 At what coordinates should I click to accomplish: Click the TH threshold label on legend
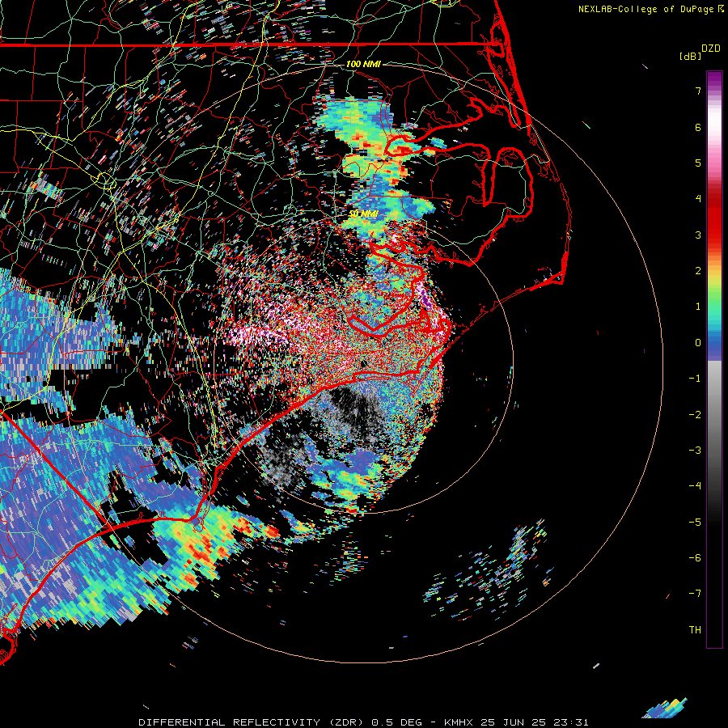(695, 630)
